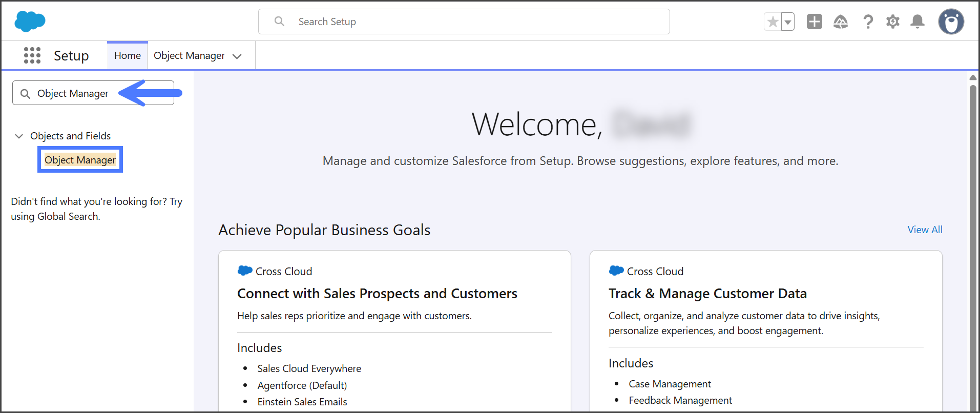Open the Notifications bell

pyautogui.click(x=917, y=22)
